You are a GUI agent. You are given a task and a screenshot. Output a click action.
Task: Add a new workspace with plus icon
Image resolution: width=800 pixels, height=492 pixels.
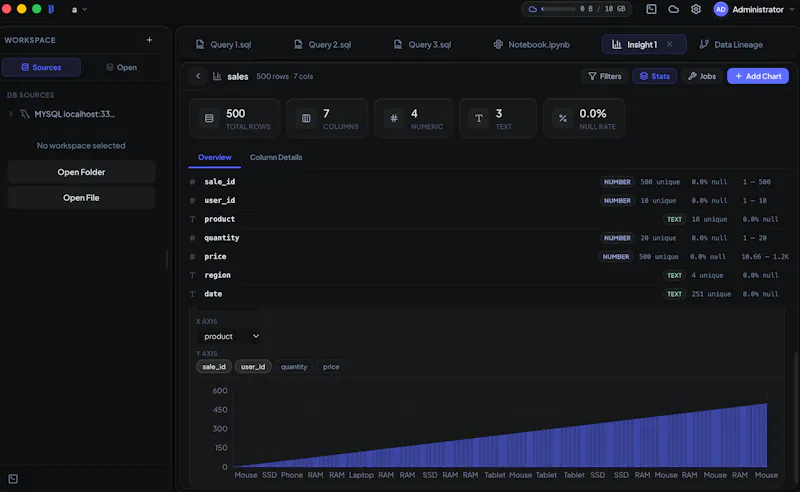tap(149, 40)
